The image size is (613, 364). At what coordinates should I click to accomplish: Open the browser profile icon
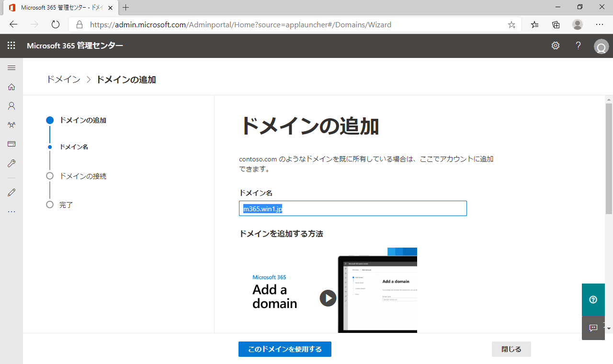[x=578, y=24]
